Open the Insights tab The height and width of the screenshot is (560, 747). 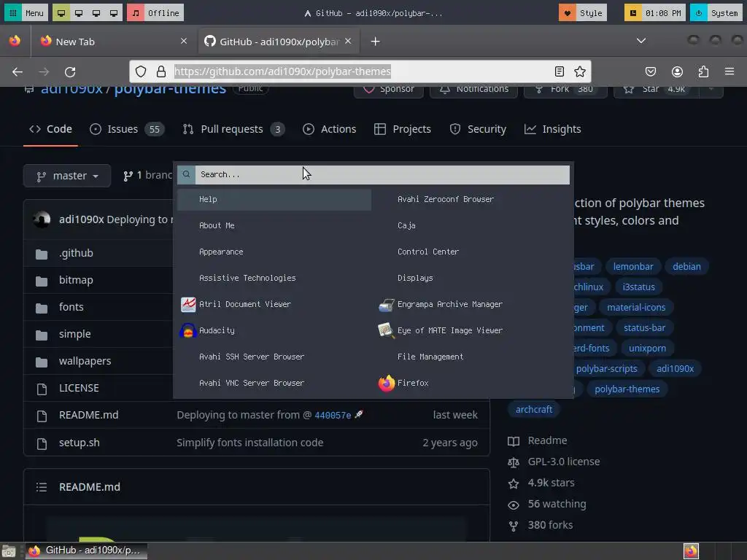[x=553, y=129]
